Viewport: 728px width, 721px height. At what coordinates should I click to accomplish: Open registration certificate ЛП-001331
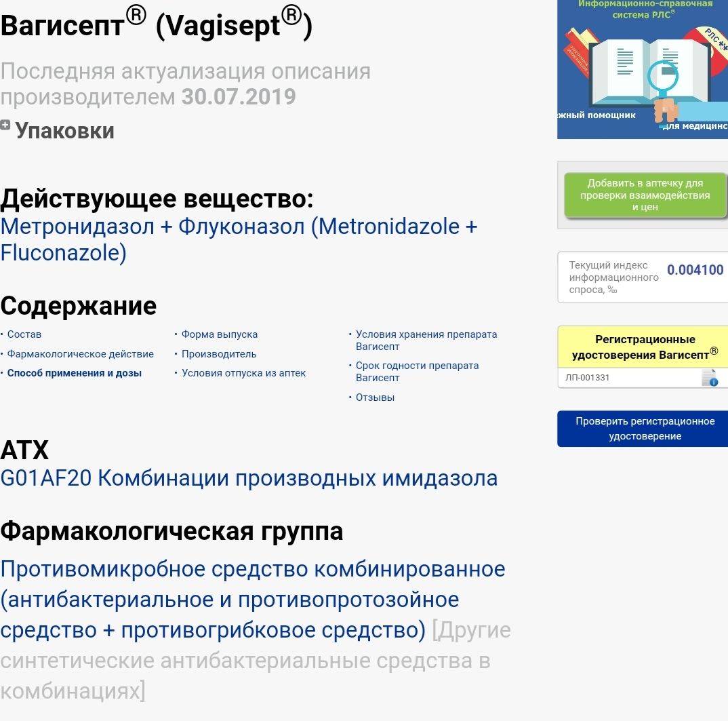click(587, 378)
